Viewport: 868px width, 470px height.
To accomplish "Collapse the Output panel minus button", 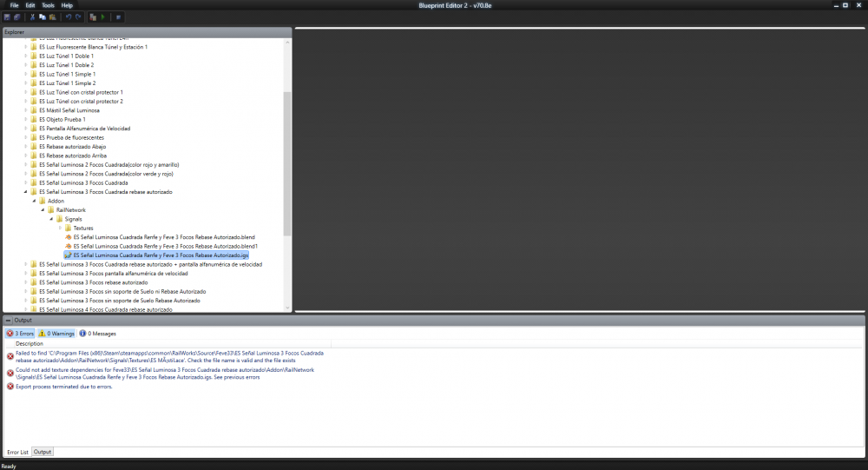I will pyautogui.click(x=9, y=321).
